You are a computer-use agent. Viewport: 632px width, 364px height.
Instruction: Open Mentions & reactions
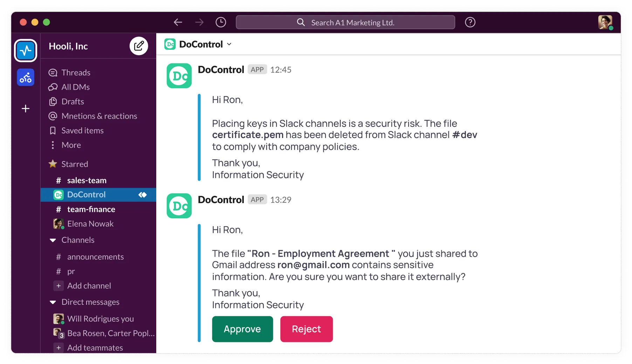tap(99, 116)
